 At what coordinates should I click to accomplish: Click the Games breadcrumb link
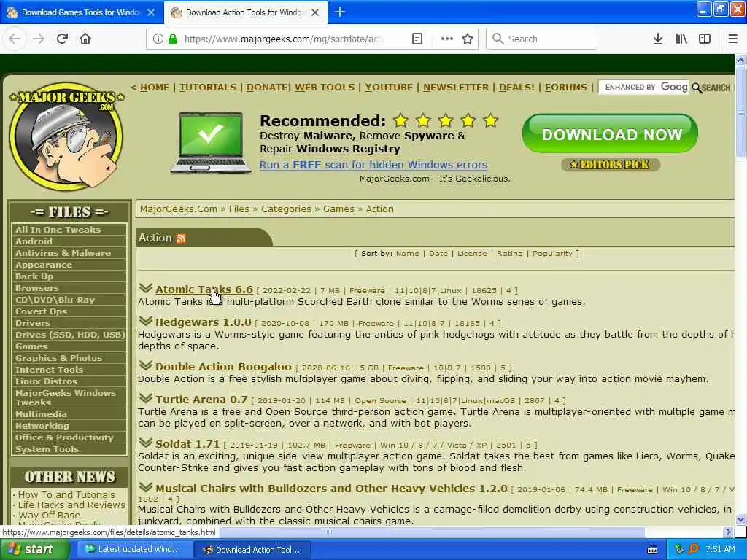338,209
